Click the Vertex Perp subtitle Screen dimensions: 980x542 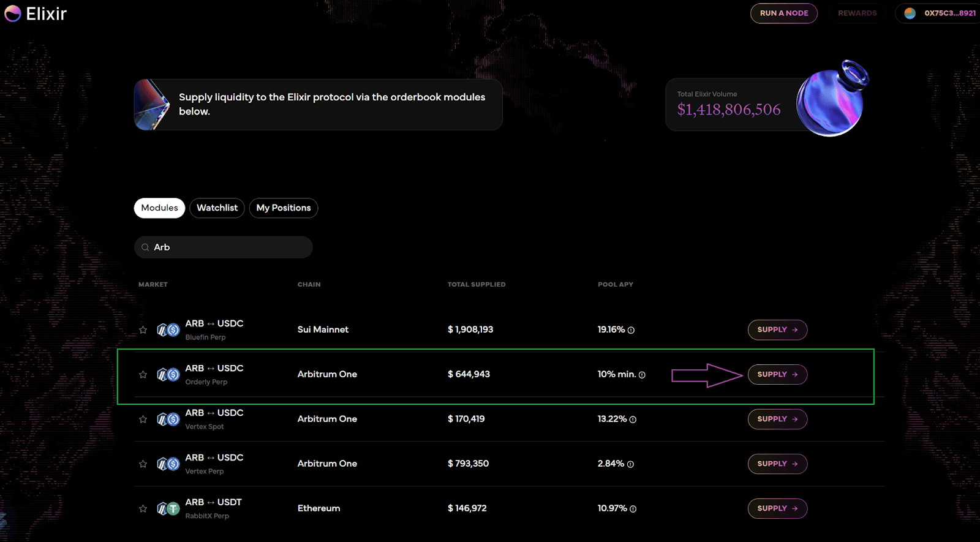[205, 472]
